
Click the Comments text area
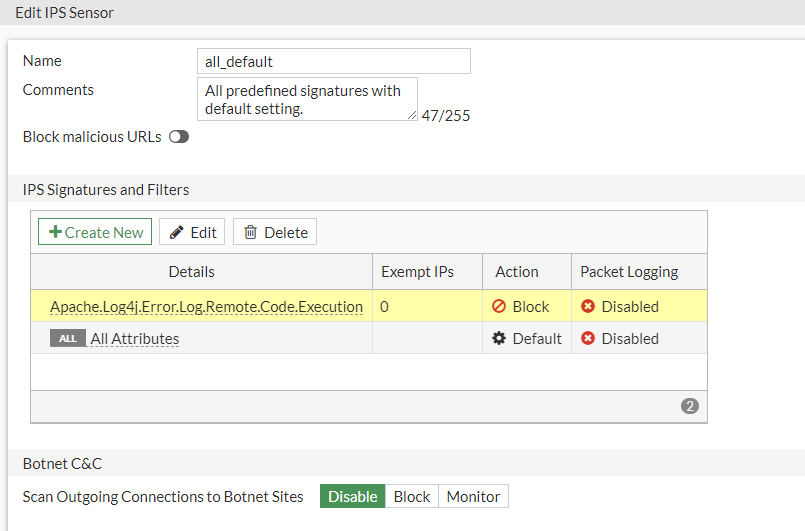[x=307, y=99]
